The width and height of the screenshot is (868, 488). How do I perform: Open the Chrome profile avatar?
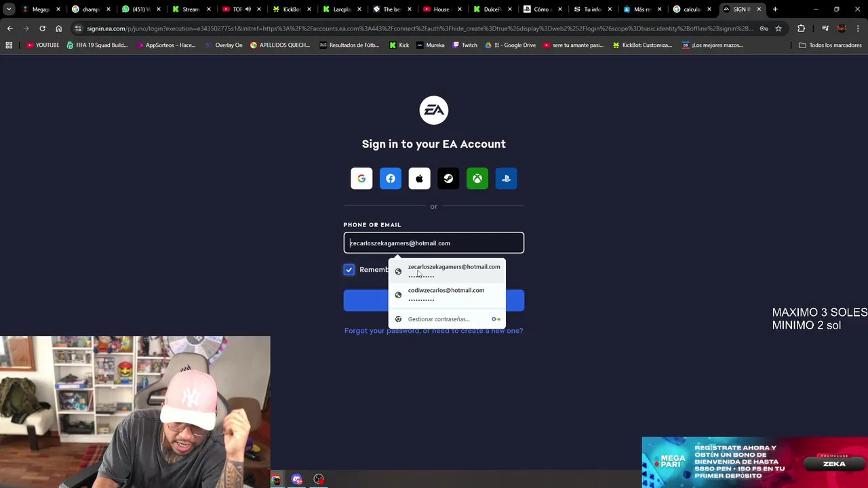tap(842, 28)
